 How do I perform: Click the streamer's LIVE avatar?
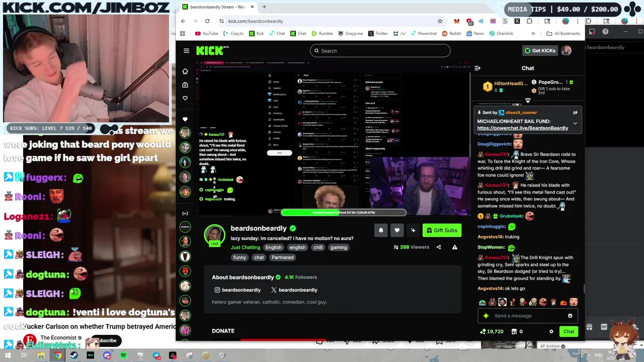click(x=214, y=235)
